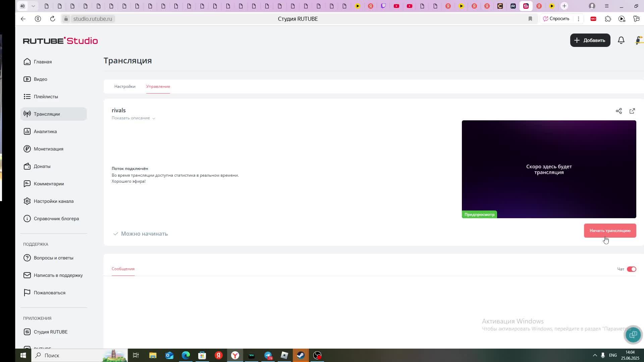This screenshot has height=362, width=644.
Task: Click the RUTUBE Studio logo
Action: 60,41
